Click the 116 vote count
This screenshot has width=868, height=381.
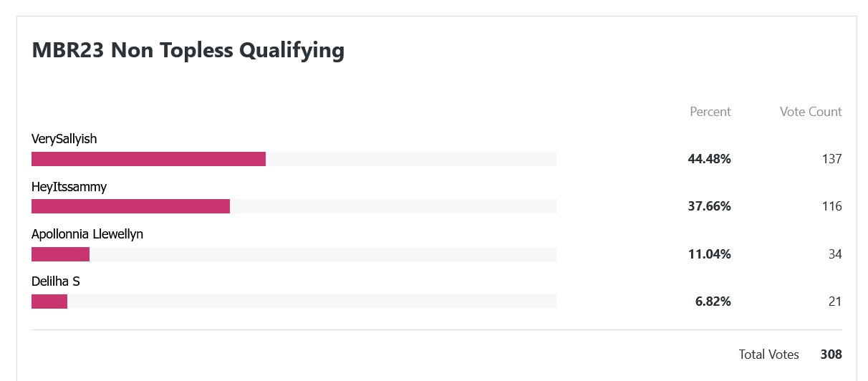point(832,206)
